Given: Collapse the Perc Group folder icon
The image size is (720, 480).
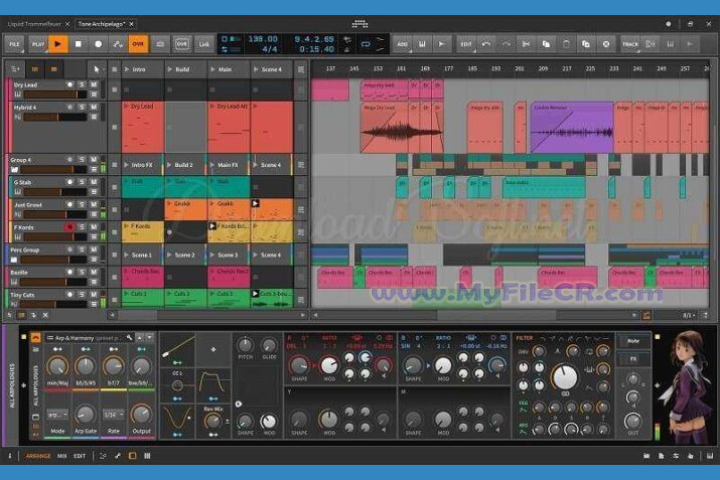Looking at the screenshot, I should pyautogui.click(x=15, y=260).
